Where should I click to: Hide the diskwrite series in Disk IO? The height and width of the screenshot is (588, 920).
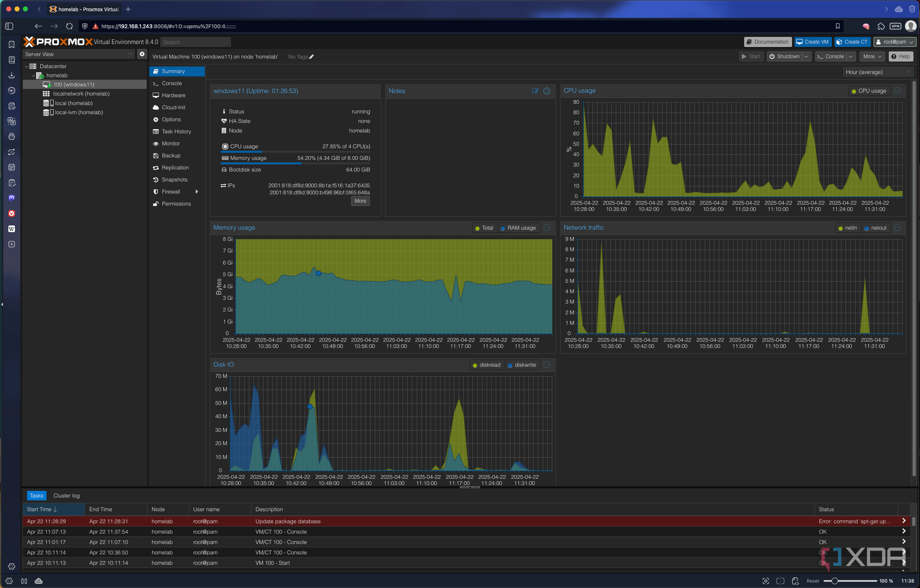[x=522, y=365]
